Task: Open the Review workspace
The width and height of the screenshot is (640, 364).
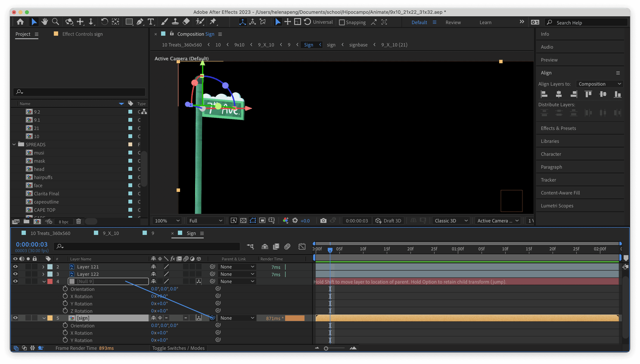Action: pyautogui.click(x=453, y=23)
